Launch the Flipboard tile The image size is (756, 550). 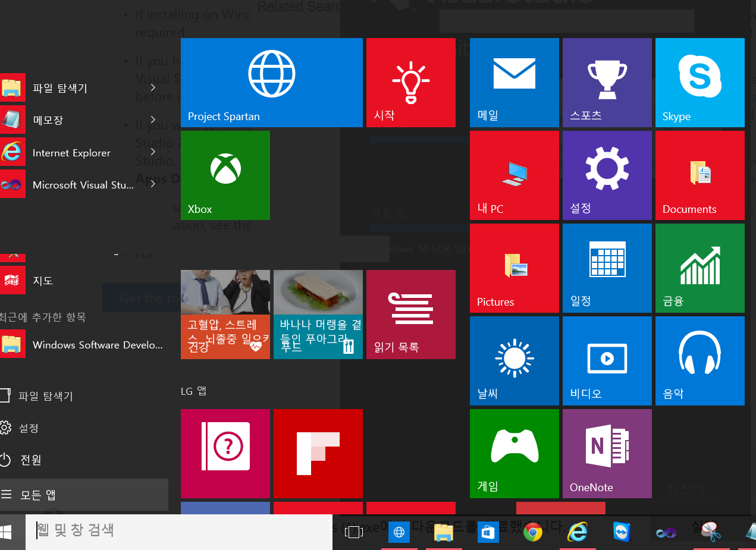[x=318, y=454]
